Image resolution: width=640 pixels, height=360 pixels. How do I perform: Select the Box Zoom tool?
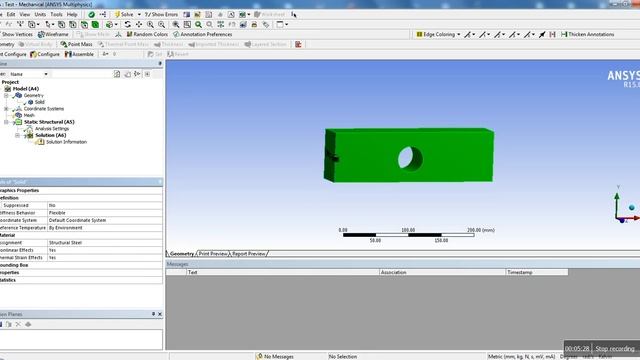point(162,24)
